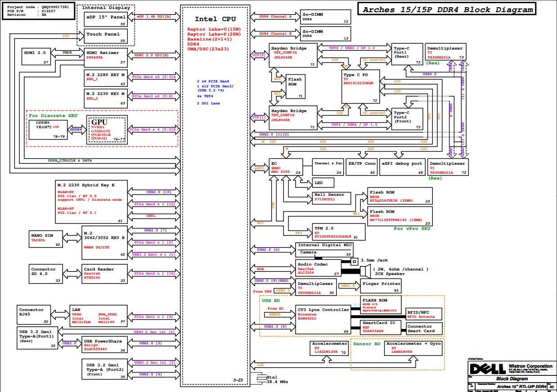Click the LAN Intel WGI219 block
The width and height of the screenshot is (557, 392).
[99, 316]
